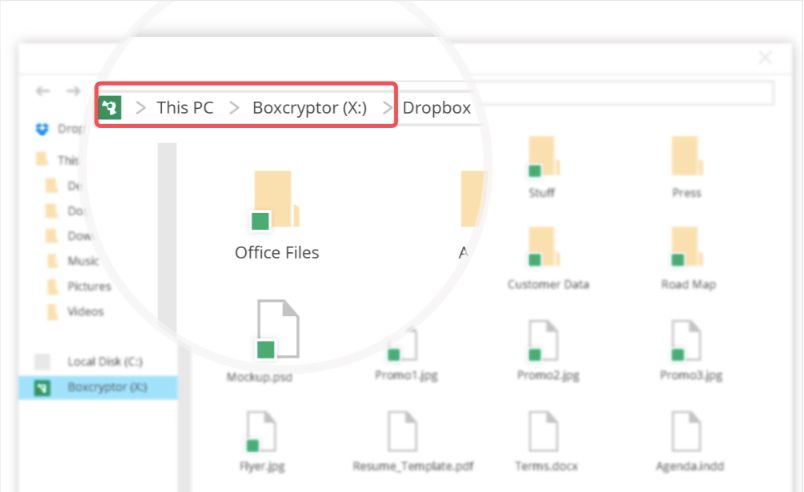This screenshot has height=492, width=804.
Task: Select the Promo1.jpg file
Action: click(406, 354)
